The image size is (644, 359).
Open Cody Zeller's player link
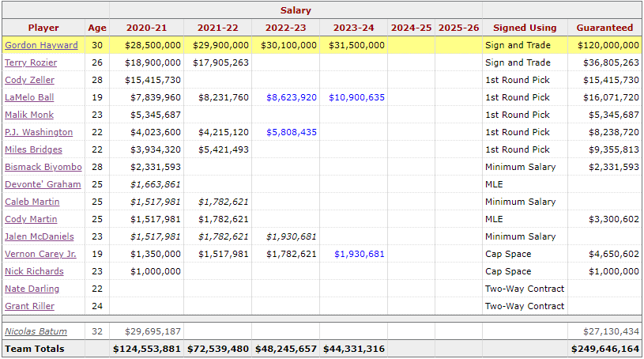28,80
